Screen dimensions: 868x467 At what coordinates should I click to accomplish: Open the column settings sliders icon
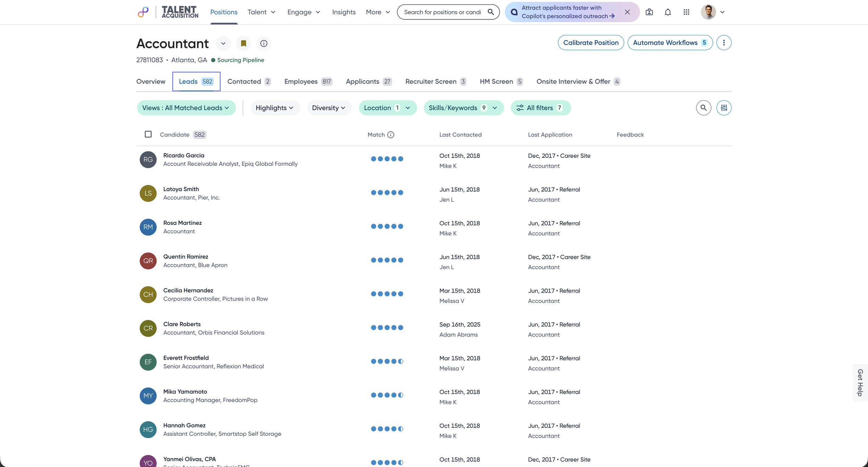(x=724, y=108)
